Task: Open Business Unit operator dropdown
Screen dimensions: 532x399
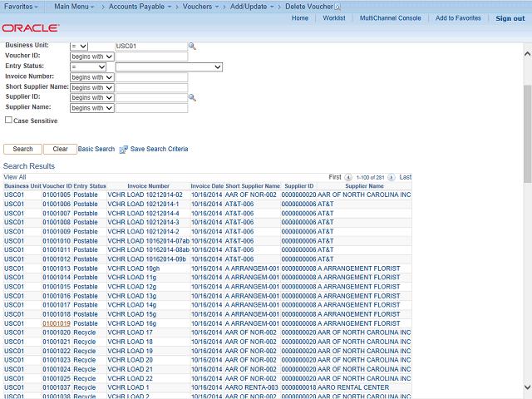Action: click(x=79, y=47)
